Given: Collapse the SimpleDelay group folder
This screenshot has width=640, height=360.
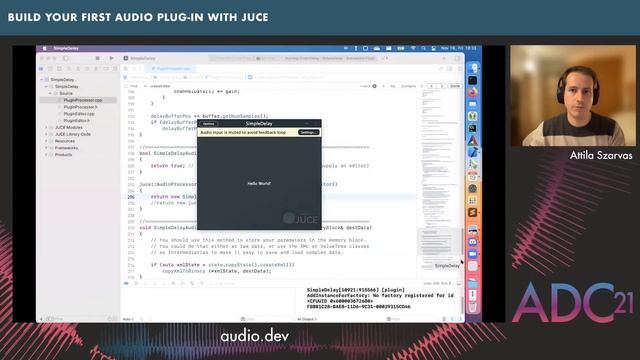Looking at the screenshot, I should click(x=46, y=87).
